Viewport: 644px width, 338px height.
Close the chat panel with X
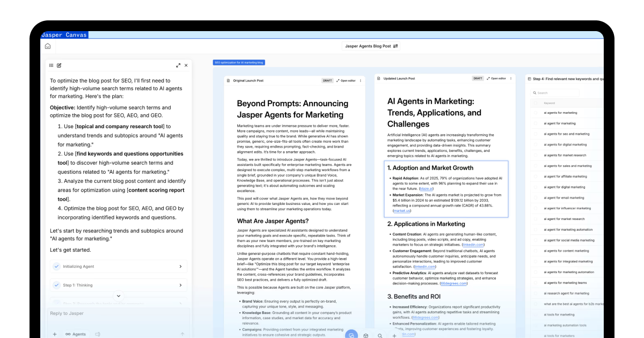186,65
